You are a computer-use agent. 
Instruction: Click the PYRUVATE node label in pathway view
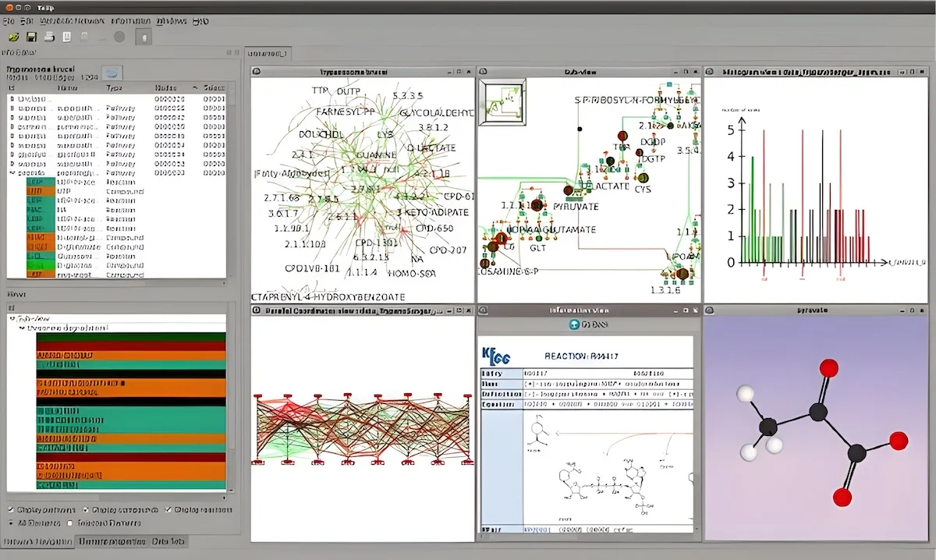click(x=577, y=206)
